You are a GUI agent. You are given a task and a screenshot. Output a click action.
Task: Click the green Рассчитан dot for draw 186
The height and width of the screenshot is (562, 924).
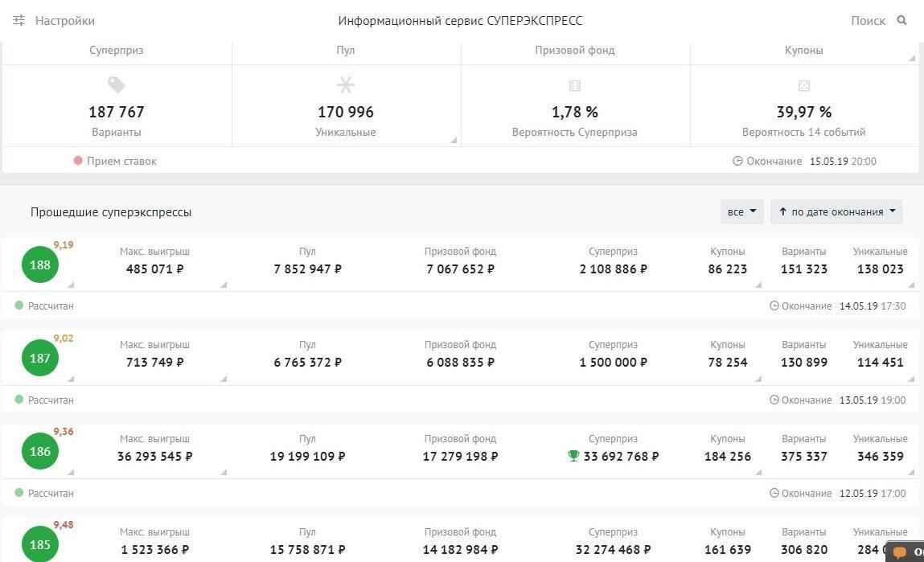[18, 493]
